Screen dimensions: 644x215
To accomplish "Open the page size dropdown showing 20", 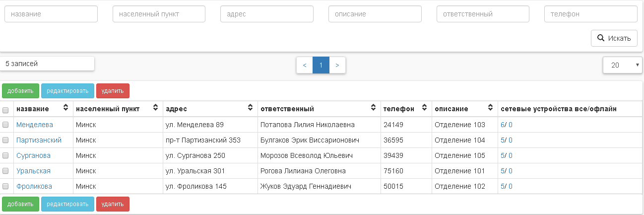I will pyautogui.click(x=622, y=65).
